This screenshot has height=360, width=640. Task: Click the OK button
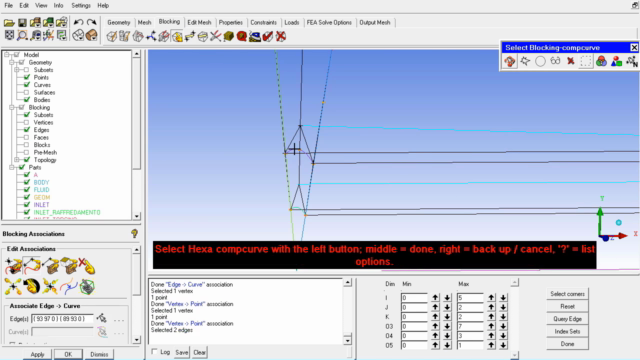tap(68, 354)
